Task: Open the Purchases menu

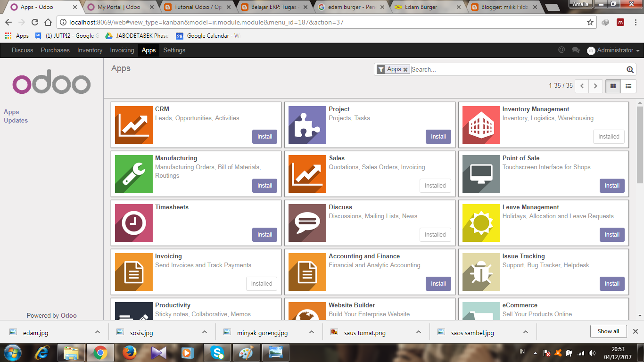Action: (x=55, y=50)
